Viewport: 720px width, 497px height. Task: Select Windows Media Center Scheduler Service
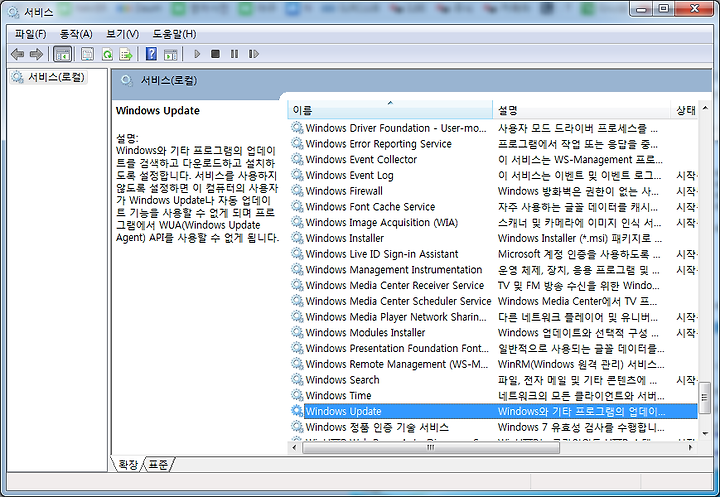(494, 301)
